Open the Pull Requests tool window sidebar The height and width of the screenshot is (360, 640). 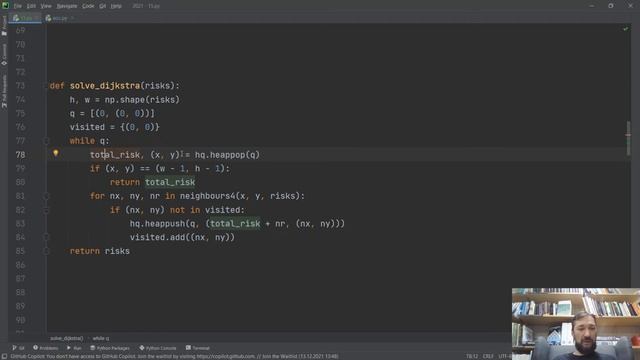(x=4, y=91)
